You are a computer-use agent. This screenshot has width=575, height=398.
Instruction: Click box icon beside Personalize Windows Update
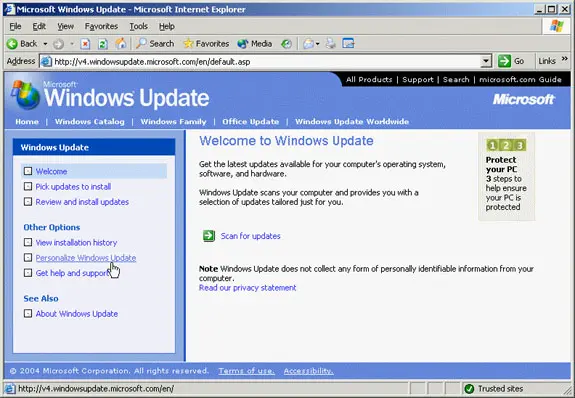click(28, 258)
